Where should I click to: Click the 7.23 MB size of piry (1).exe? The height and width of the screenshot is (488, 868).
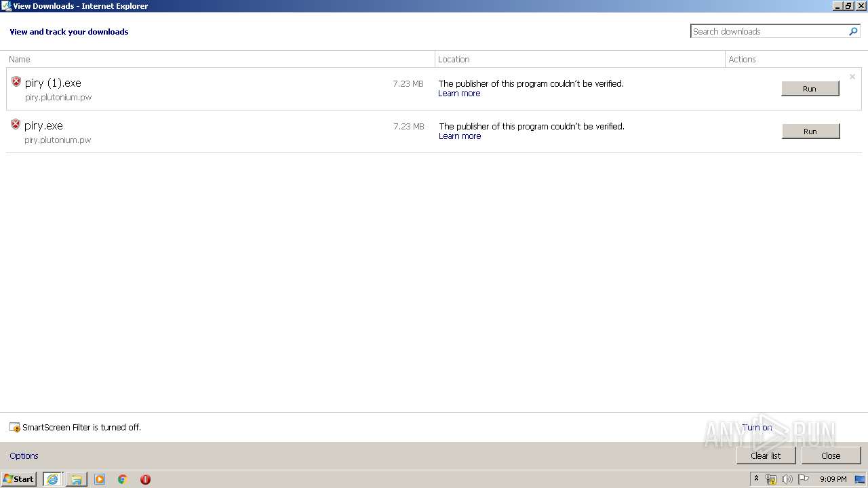[x=408, y=83]
